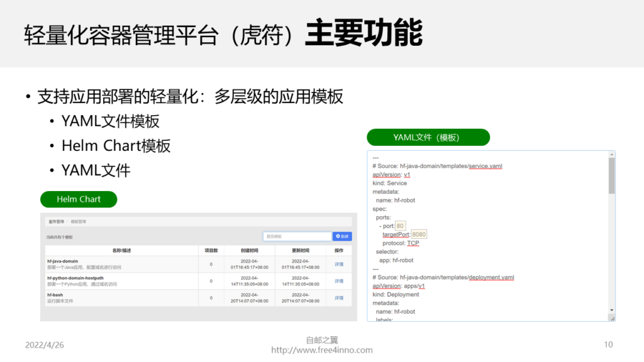Click the search template input field
Image resolution: width=644 pixels, height=362 pixels.
pos(297,236)
